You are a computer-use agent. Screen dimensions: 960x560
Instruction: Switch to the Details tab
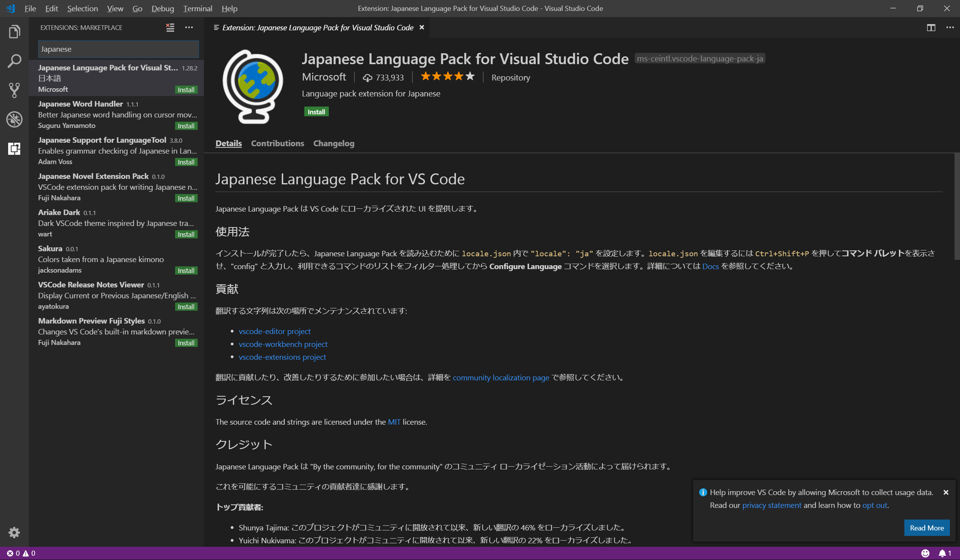click(x=229, y=143)
